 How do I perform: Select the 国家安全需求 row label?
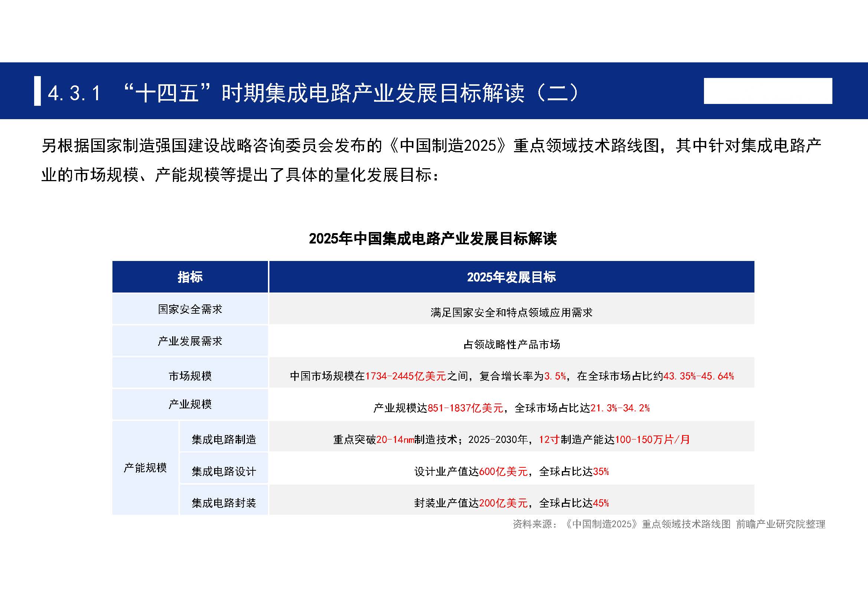click(190, 309)
